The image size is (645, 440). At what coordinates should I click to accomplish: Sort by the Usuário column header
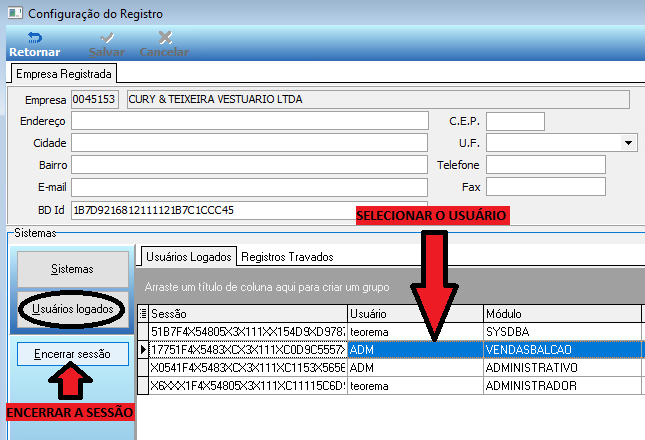[x=415, y=314]
